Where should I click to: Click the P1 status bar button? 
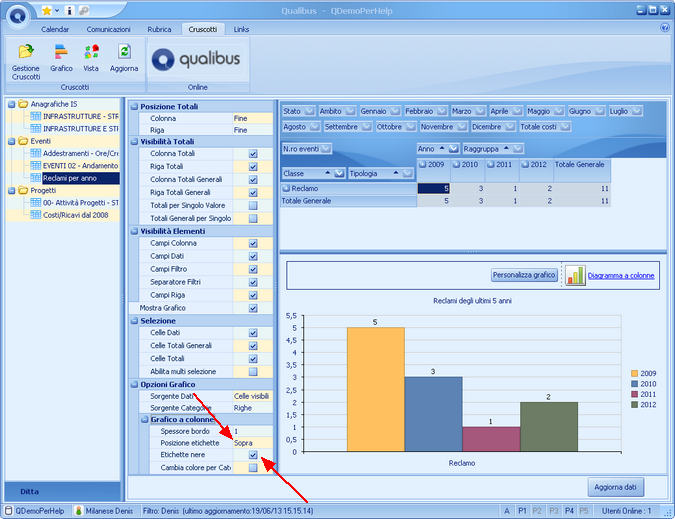coord(522,511)
